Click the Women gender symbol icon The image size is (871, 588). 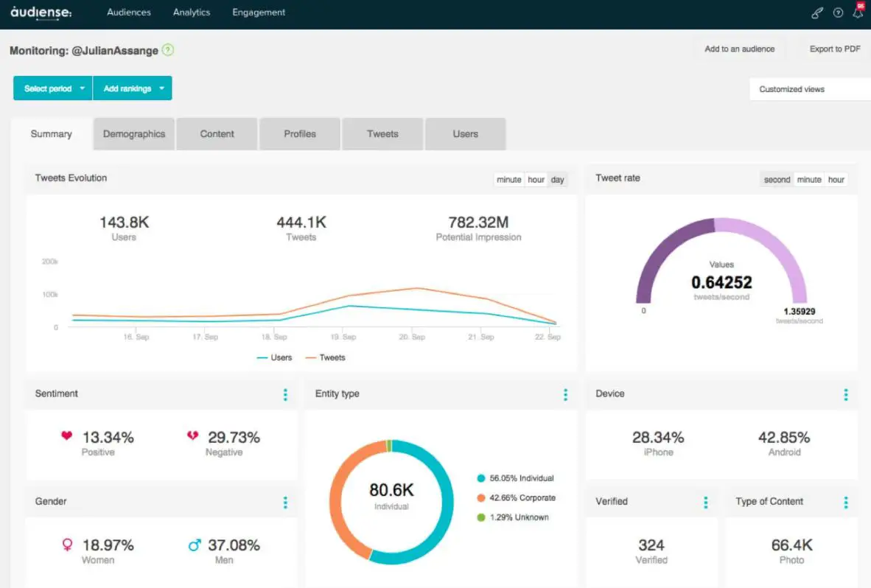[x=67, y=545]
